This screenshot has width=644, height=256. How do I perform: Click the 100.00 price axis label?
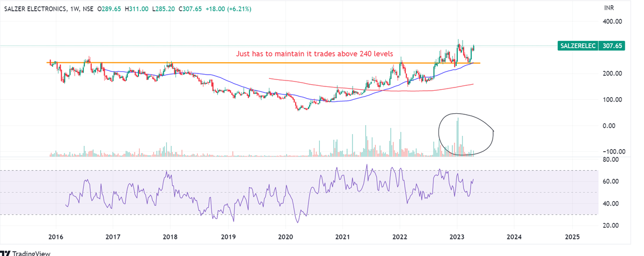[611, 100]
